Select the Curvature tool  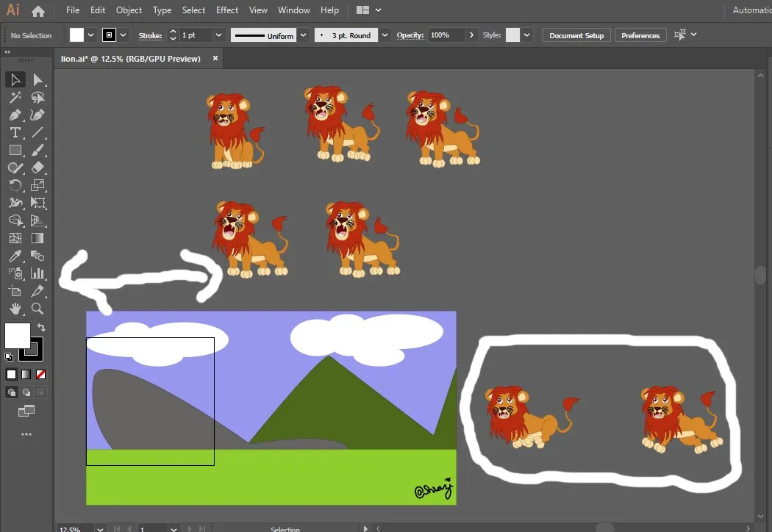(37, 115)
